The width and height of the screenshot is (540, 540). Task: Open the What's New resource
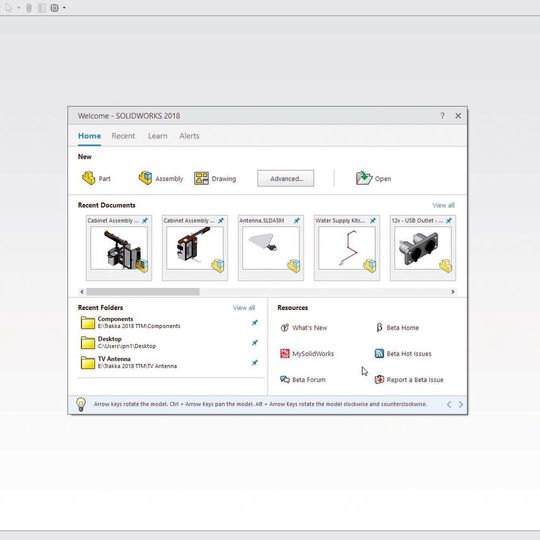coord(303,328)
